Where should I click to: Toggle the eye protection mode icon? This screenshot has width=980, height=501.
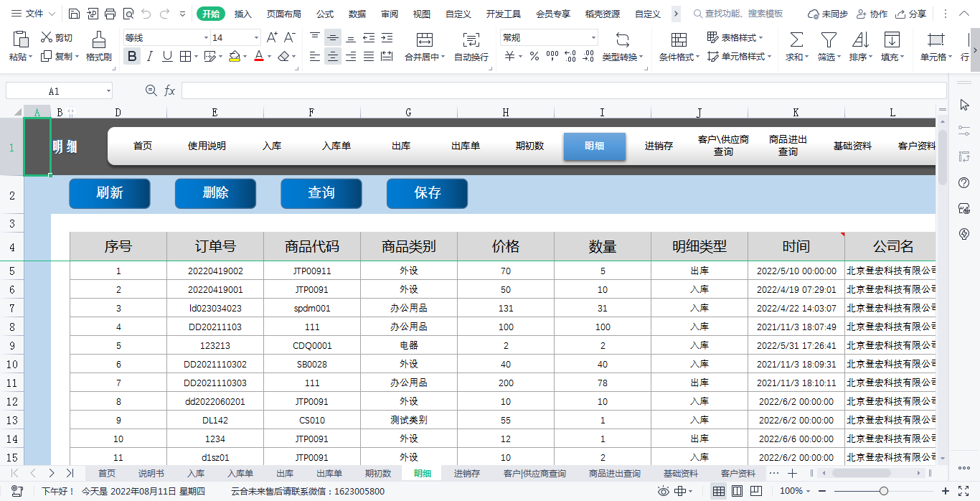click(x=664, y=491)
